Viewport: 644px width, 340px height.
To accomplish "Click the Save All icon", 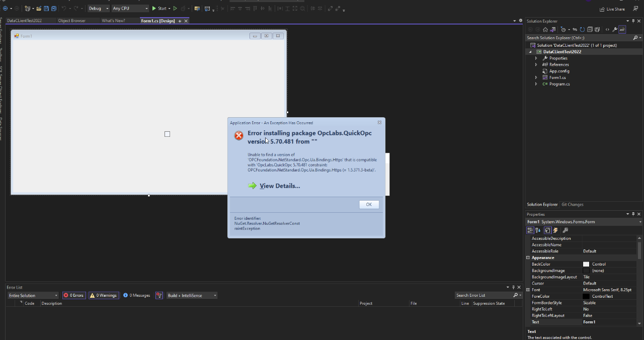I will click(x=54, y=9).
